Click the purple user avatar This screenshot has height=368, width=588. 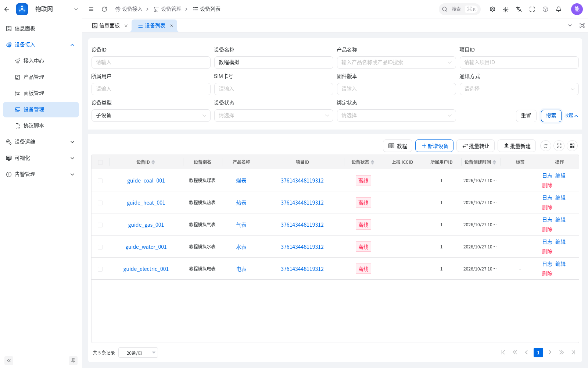click(x=577, y=9)
